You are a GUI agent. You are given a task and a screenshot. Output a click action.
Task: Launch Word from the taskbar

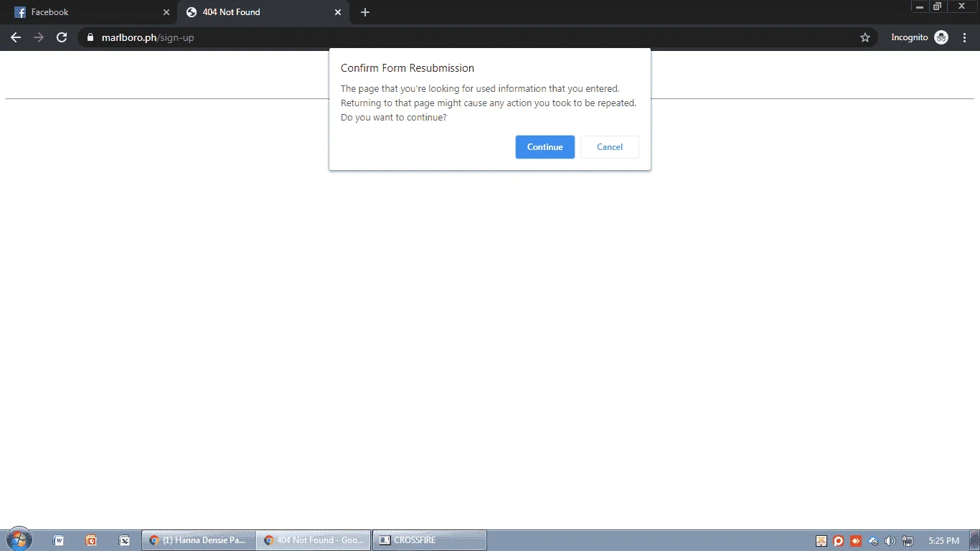point(59,540)
